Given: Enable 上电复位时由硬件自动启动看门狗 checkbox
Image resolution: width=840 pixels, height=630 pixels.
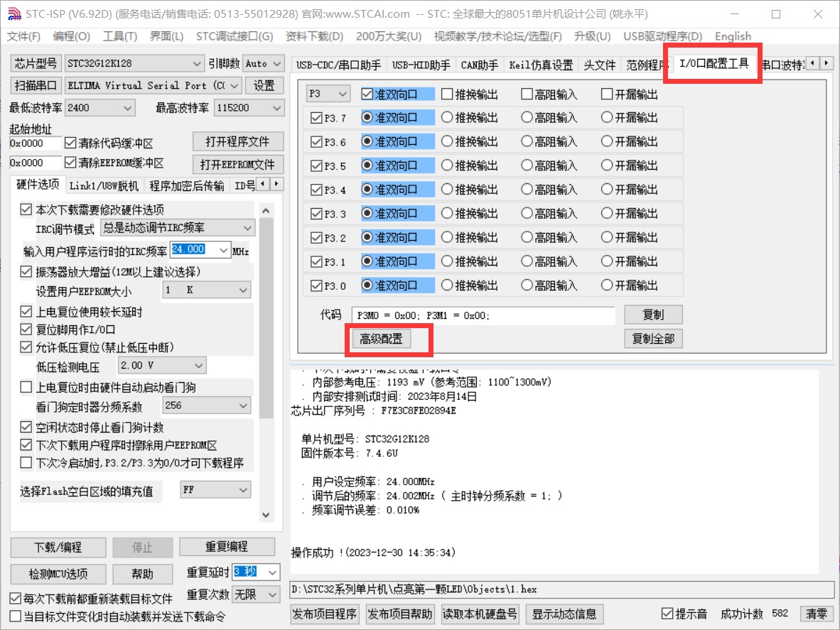Looking at the screenshot, I should tap(26, 387).
